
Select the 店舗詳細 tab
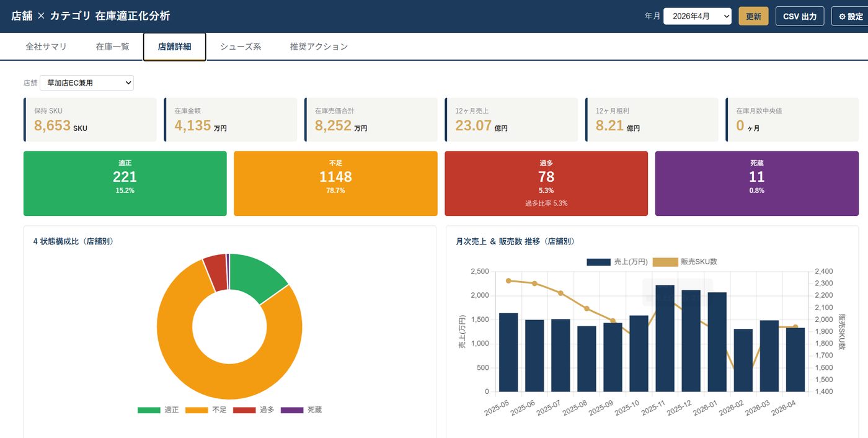pyautogui.click(x=174, y=47)
